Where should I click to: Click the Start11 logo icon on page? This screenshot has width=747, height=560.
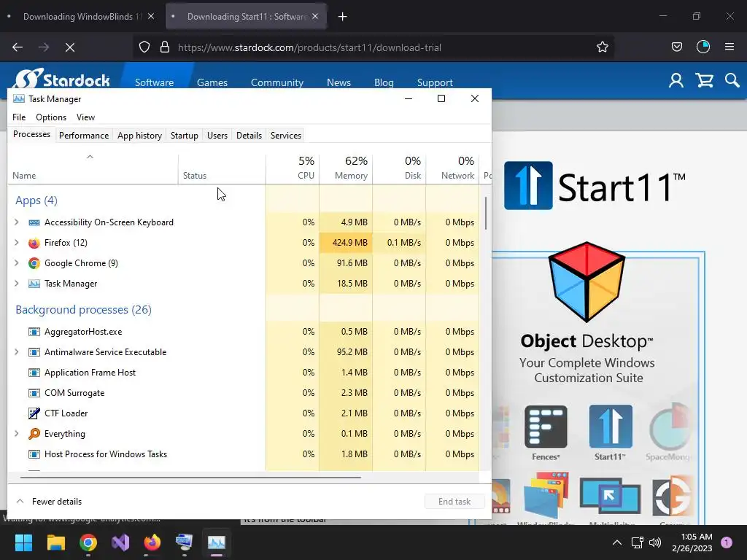coord(528,185)
